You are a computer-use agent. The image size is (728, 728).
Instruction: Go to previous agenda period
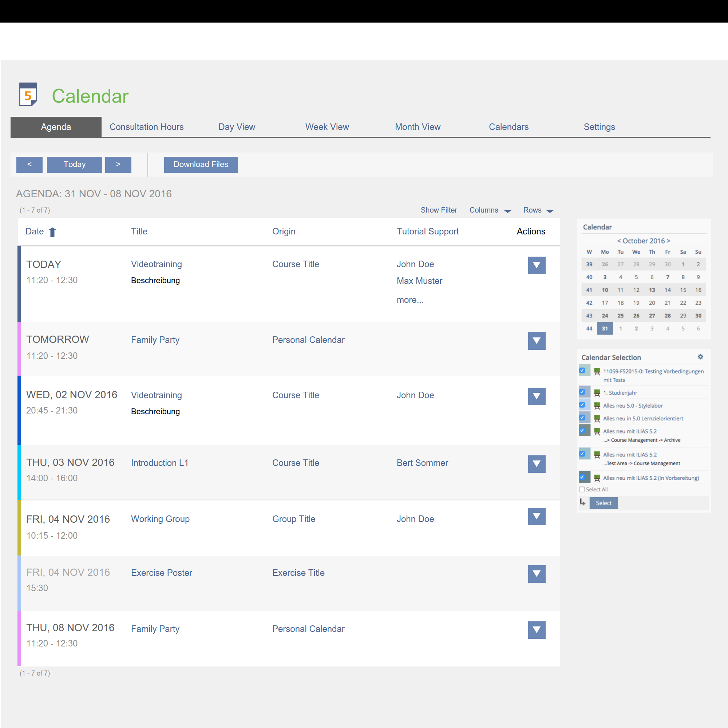[x=29, y=165]
